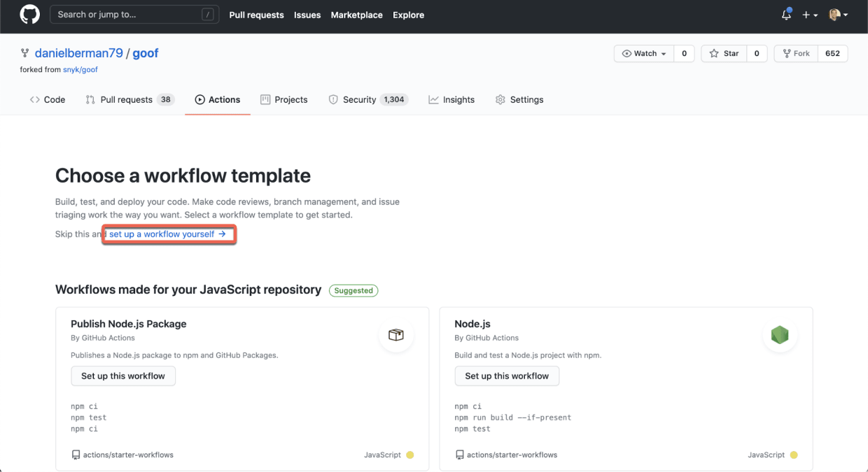868x472 pixels.
Task: Click the slash shortcut key in search
Action: (x=208, y=15)
